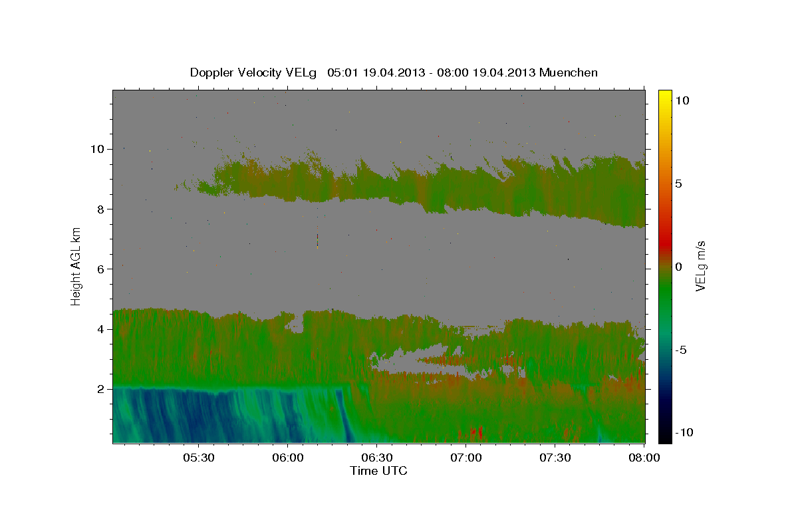Viewport: 798px width, 532px height.
Task: Click the 07:30 time tick label
Action: pos(555,458)
